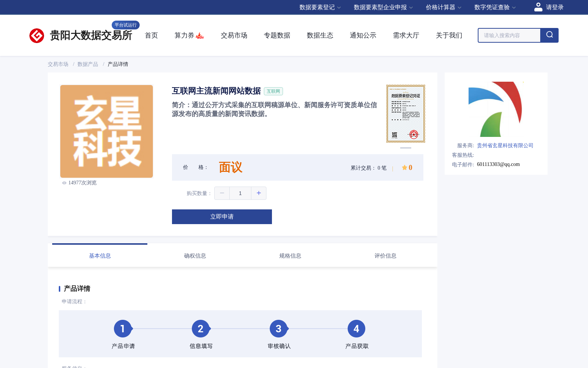This screenshot has height=368, width=588.
Task: Decrease purchase quantity with minus button
Action: (x=222, y=193)
